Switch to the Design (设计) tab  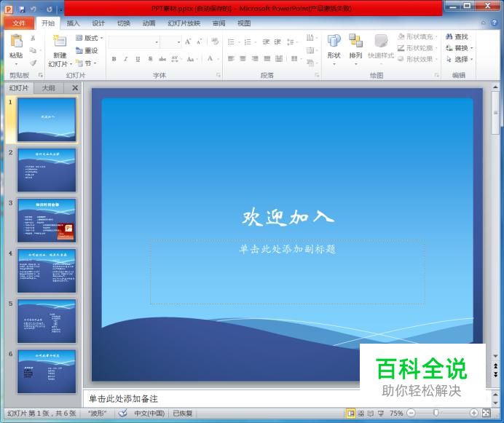98,23
